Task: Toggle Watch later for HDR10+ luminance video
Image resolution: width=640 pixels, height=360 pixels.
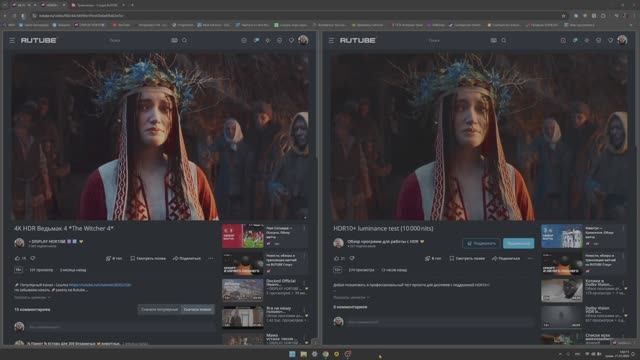Action: [467, 258]
